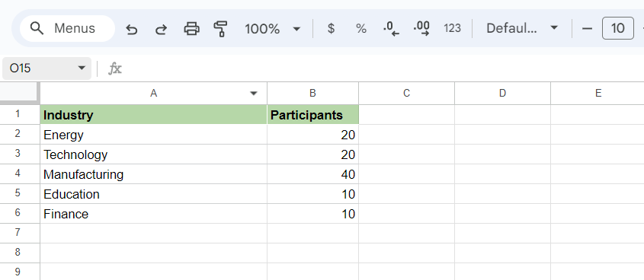Activate the paint format roller icon

point(220,29)
